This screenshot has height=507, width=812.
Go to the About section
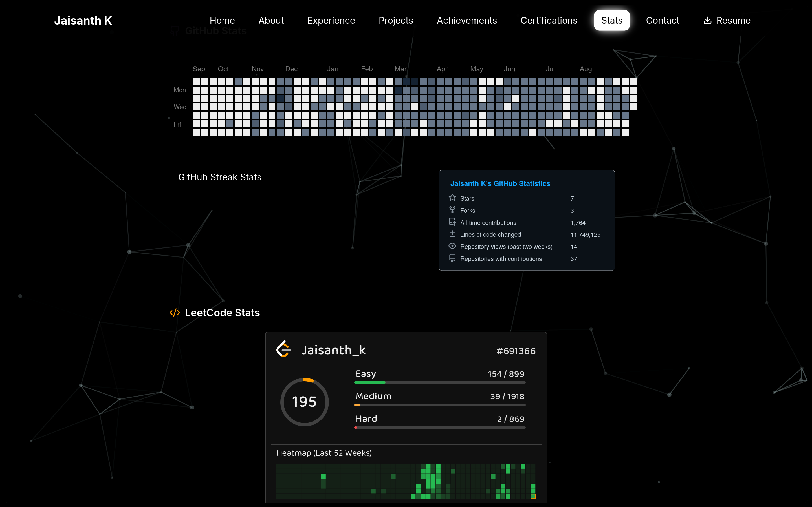tap(271, 21)
